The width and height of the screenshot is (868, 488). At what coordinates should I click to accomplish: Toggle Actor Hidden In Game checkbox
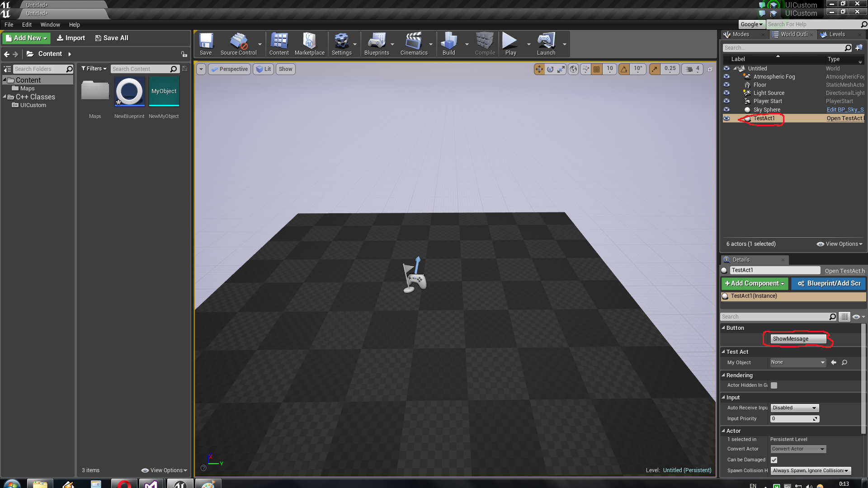click(x=774, y=385)
